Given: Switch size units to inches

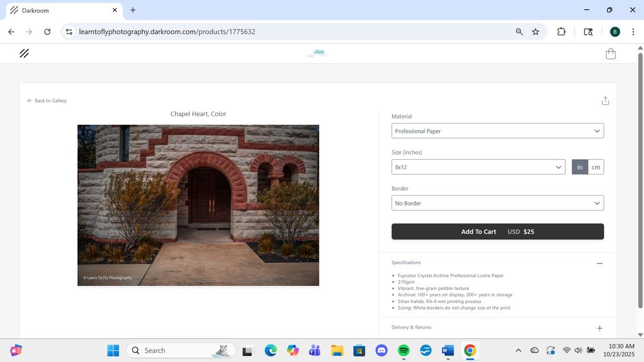Looking at the screenshot, I should pyautogui.click(x=580, y=167).
